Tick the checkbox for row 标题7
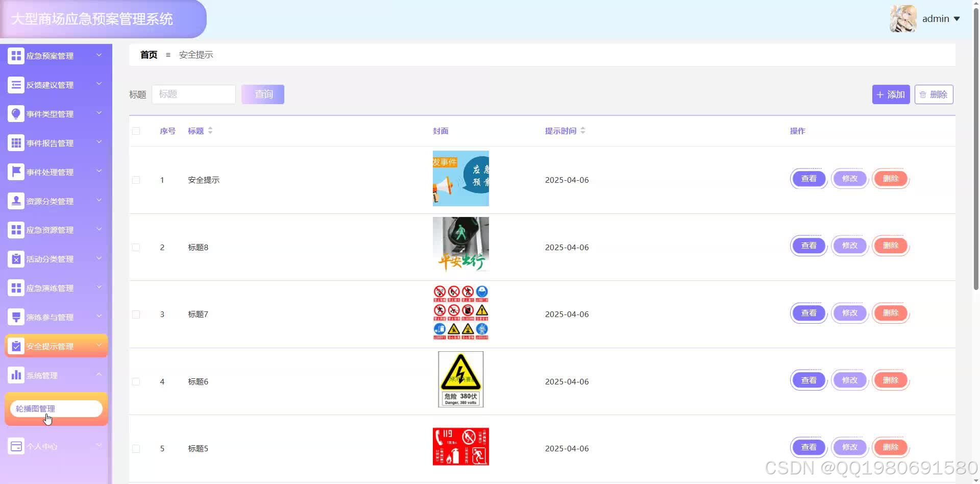 click(x=136, y=314)
